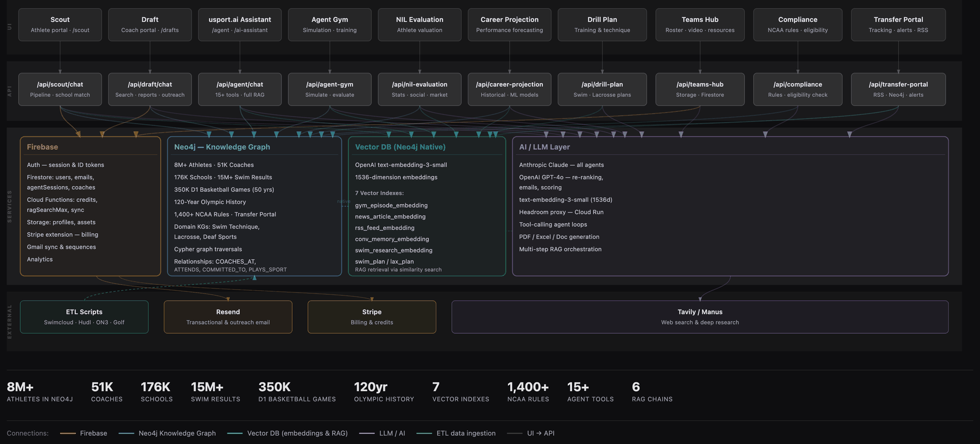The height and width of the screenshot is (444, 980).
Task: Select the 15M+ Swim Results stat
Action: [x=216, y=392]
